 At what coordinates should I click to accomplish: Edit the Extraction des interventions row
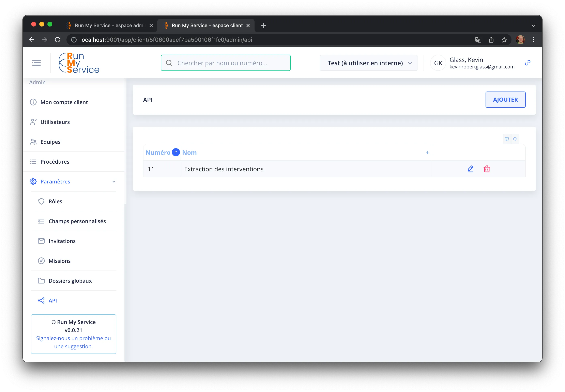[x=470, y=169]
